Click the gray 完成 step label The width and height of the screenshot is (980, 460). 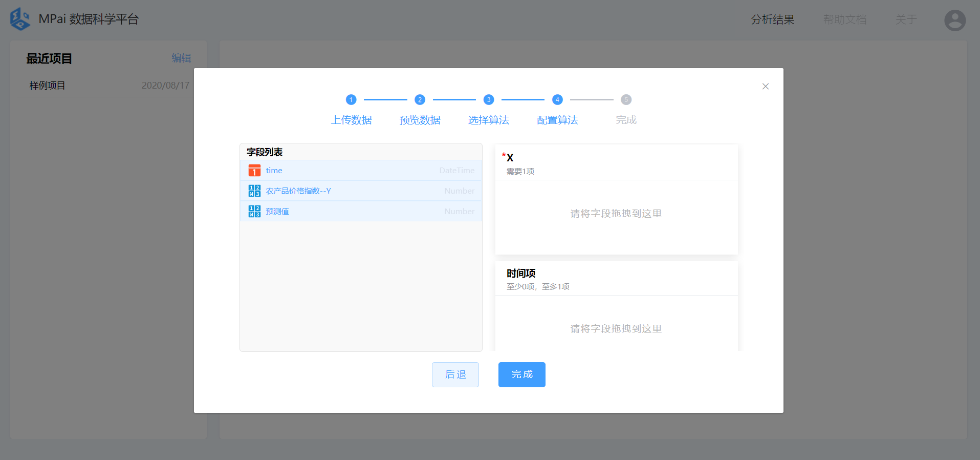click(x=626, y=120)
